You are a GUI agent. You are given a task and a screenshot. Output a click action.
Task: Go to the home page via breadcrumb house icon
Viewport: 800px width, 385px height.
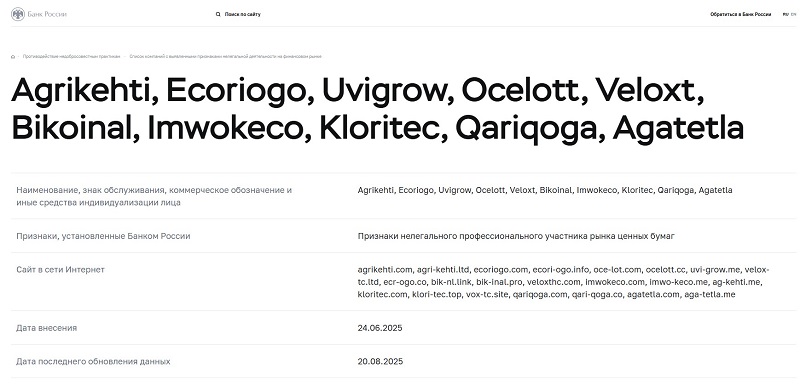pyautogui.click(x=13, y=57)
